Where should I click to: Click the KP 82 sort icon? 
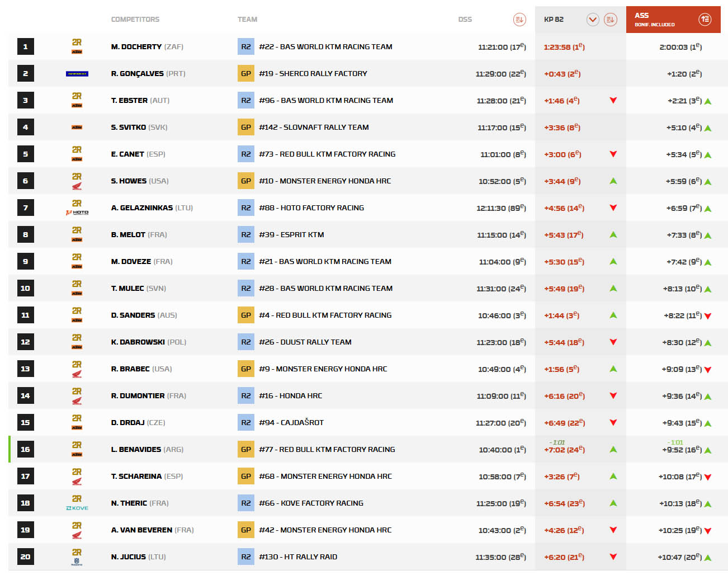pos(610,20)
